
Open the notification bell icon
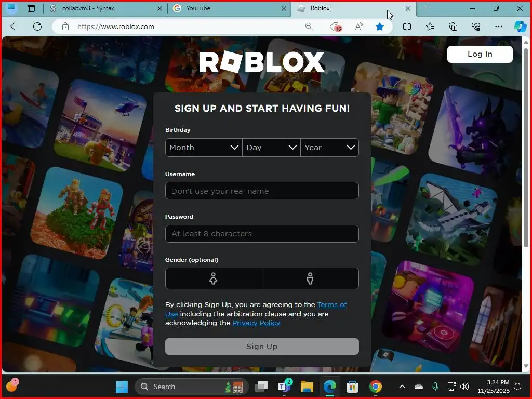[x=518, y=387]
